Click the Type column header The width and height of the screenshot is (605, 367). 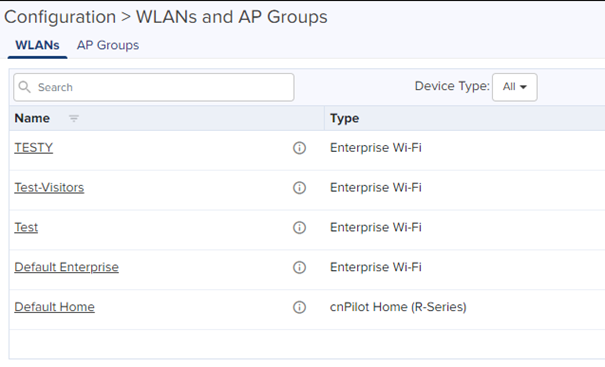point(344,118)
